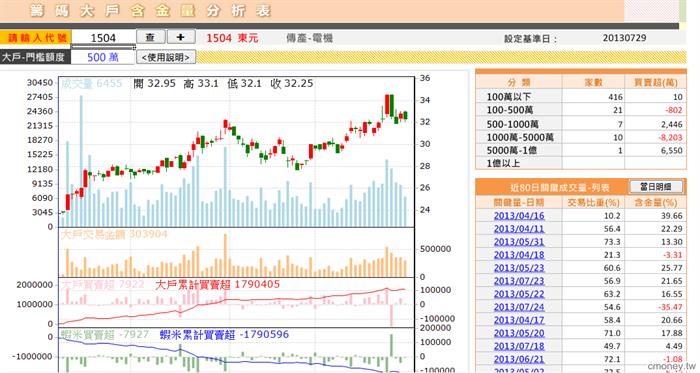This screenshot has width=700, height=373.
Task: Click the 蝦米累計買賣超 -1790596 label
Action: point(224,335)
